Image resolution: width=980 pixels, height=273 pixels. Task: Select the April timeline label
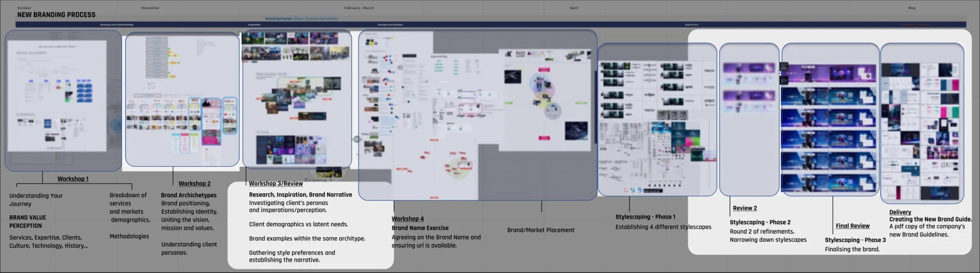(x=574, y=8)
